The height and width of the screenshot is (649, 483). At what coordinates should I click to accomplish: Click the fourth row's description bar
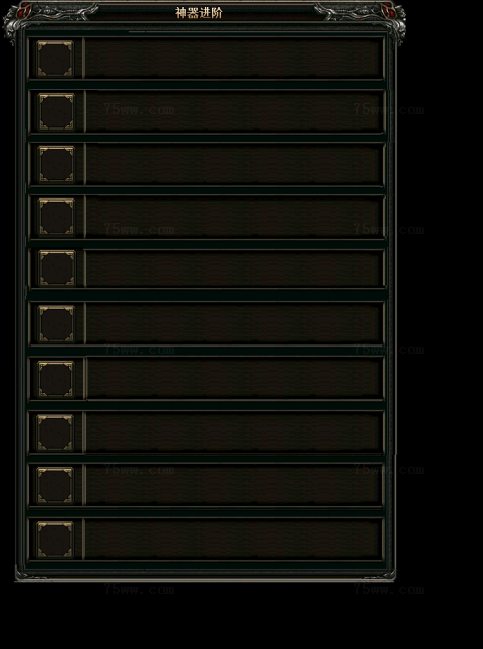click(234, 216)
